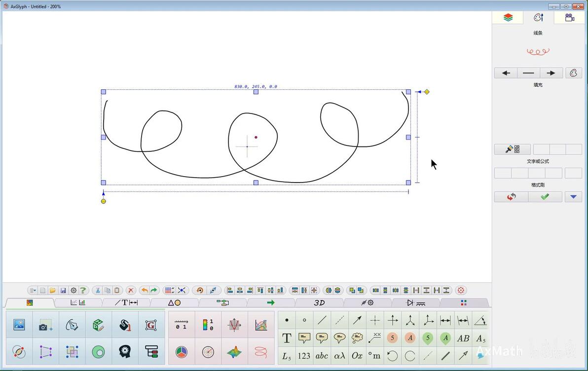
Task: Switch to the charts and plots tab
Action: [x=78, y=302]
